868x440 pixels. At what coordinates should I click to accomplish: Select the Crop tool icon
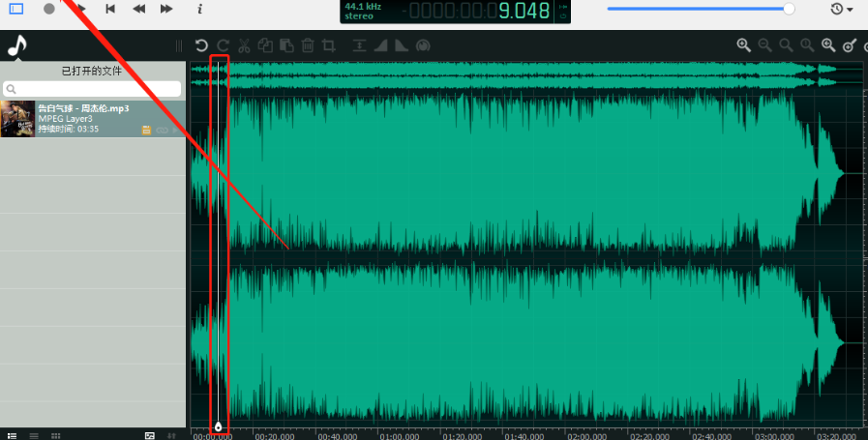tap(329, 45)
